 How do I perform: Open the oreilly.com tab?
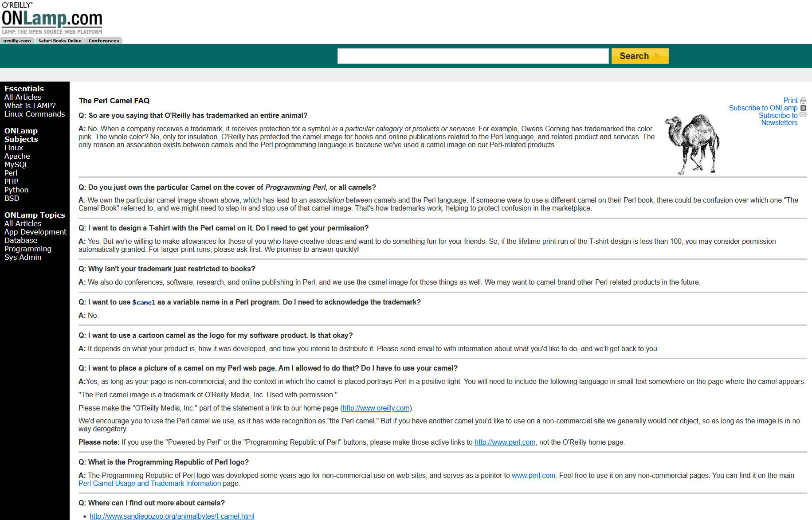[17, 41]
